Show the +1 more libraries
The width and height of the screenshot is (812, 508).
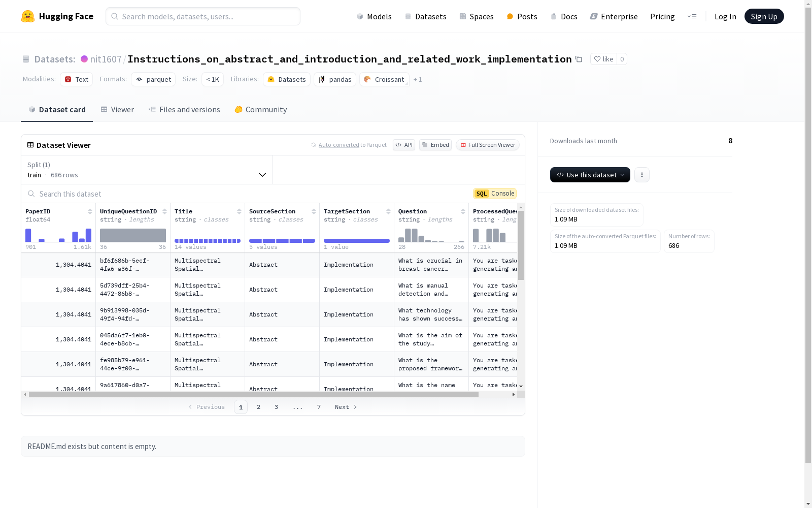[x=418, y=79]
